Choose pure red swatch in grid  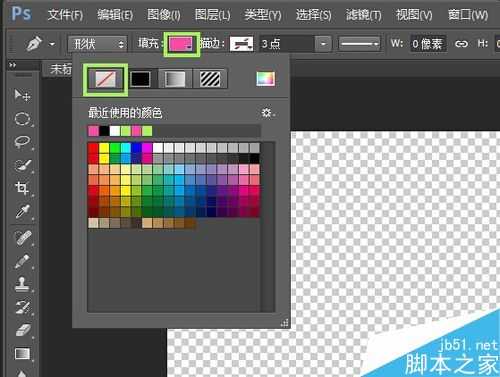(x=93, y=148)
